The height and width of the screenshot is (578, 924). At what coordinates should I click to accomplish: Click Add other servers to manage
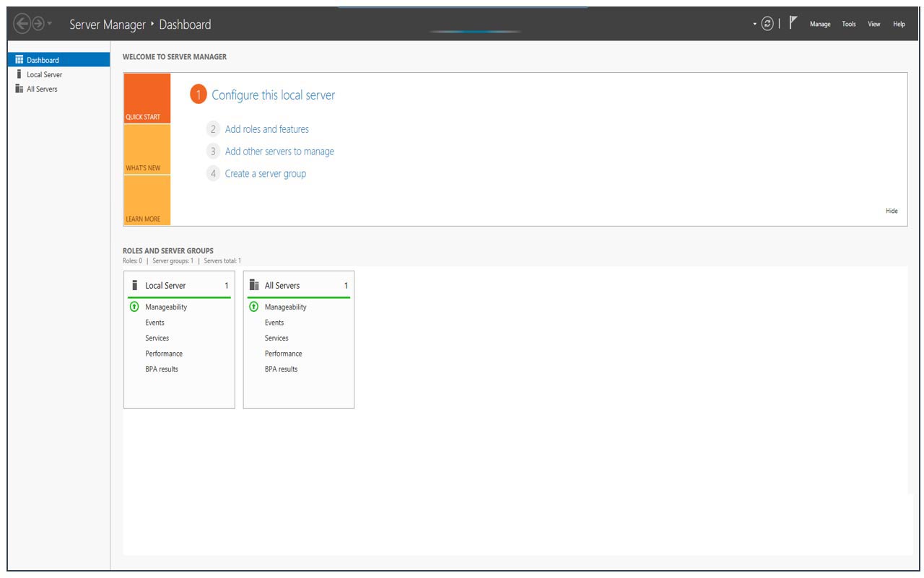(x=279, y=152)
